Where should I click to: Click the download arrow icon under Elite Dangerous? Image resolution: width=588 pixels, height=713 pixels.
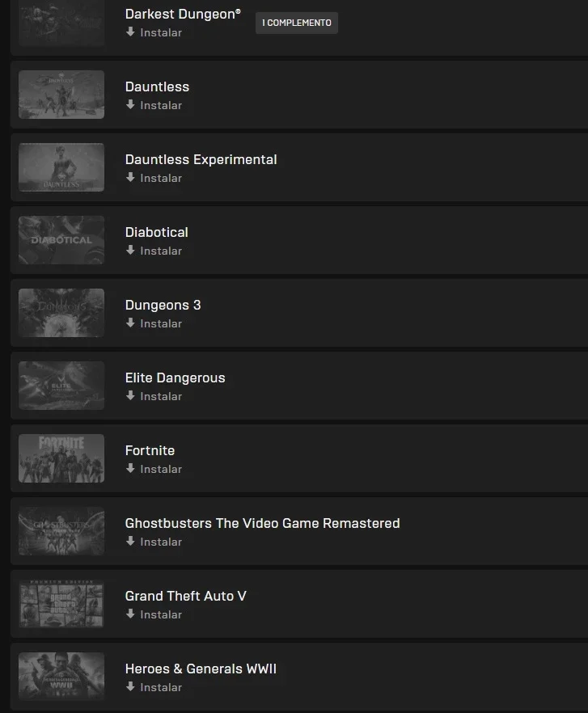point(130,395)
